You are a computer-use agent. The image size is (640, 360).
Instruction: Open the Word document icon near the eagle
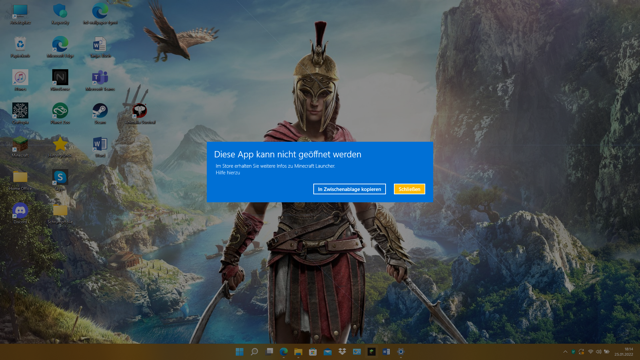click(x=100, y=44)
